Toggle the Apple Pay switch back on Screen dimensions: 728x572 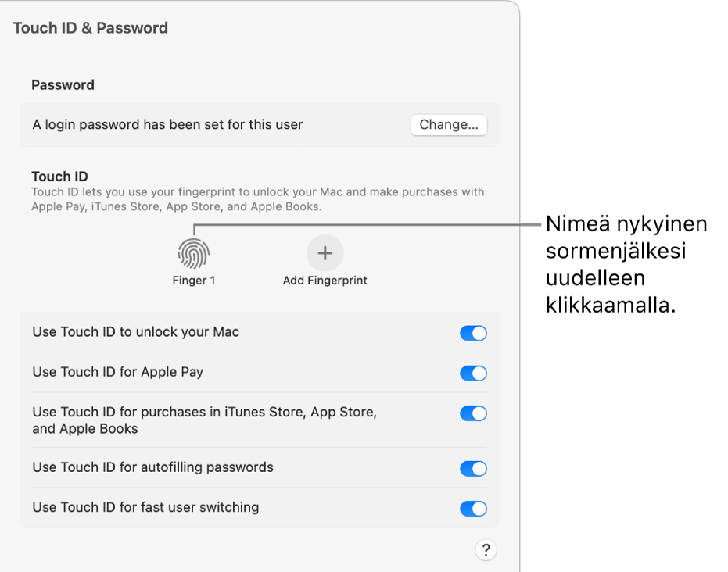tap(472, 373)
